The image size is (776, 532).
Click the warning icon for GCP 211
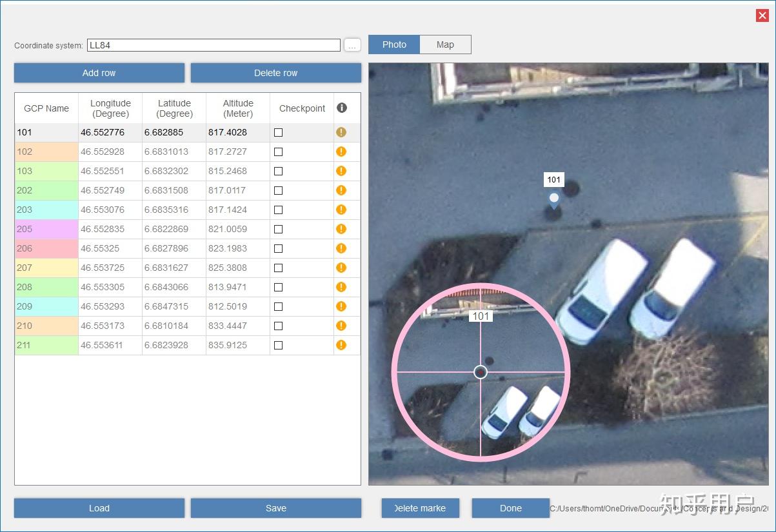(x=341, y=345)
